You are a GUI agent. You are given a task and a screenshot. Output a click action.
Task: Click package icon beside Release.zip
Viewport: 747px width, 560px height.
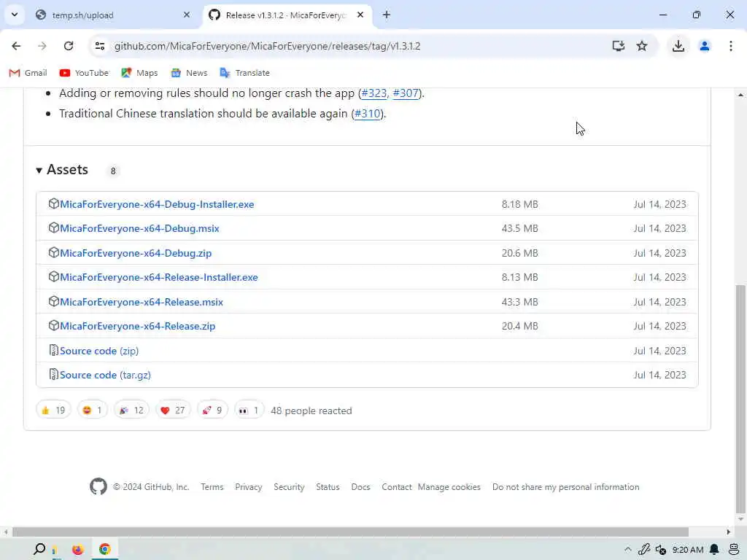tap(53, 326)
